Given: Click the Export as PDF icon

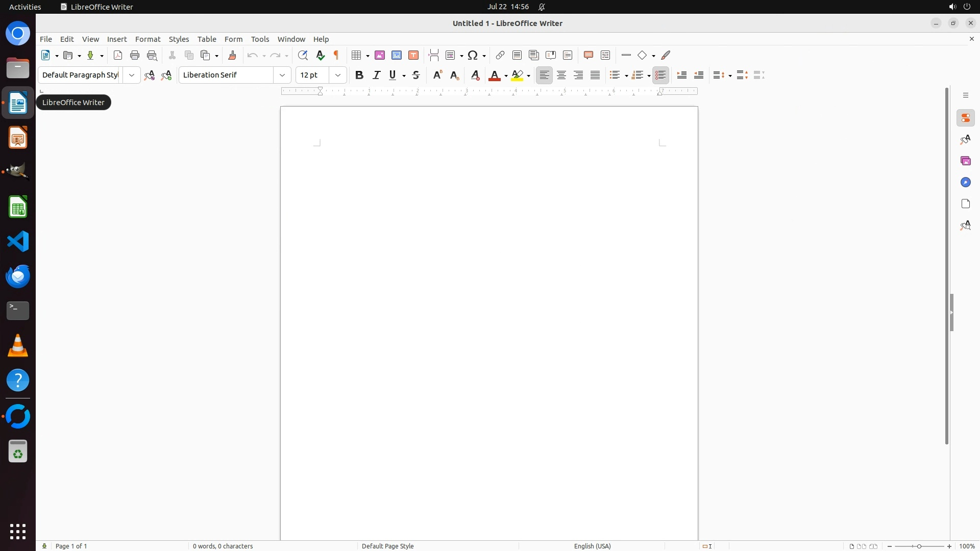Looking at the screenshot, I should pos(118,55).
